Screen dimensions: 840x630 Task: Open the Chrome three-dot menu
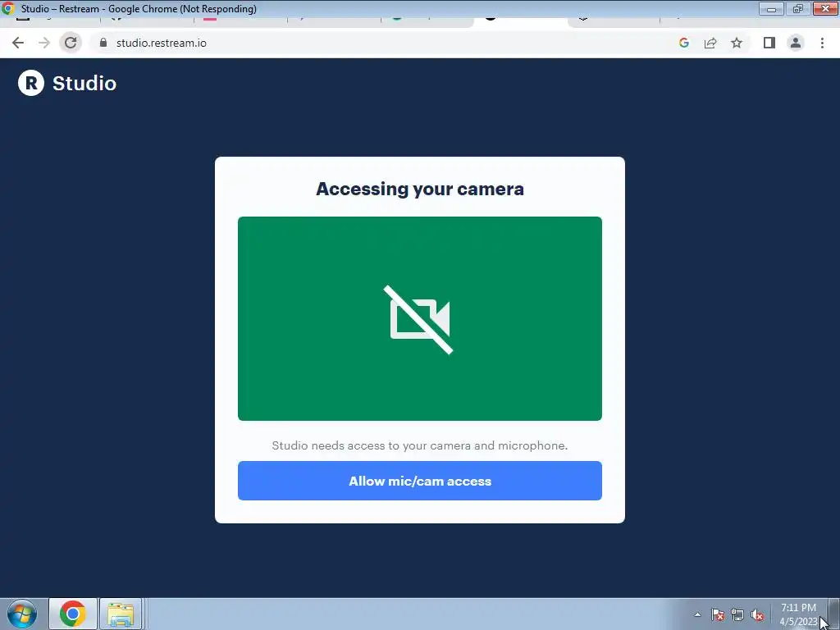[822, 43]
